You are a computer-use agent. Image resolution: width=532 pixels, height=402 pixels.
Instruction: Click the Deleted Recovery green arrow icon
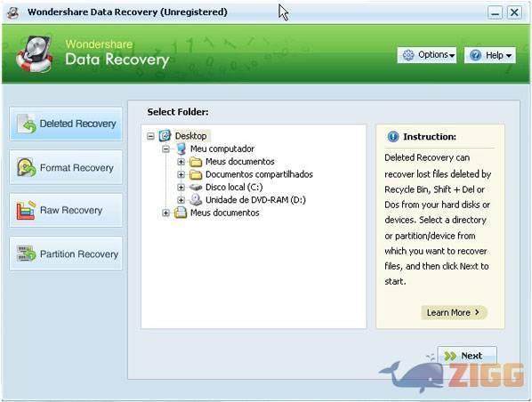(x=27, y=125)
